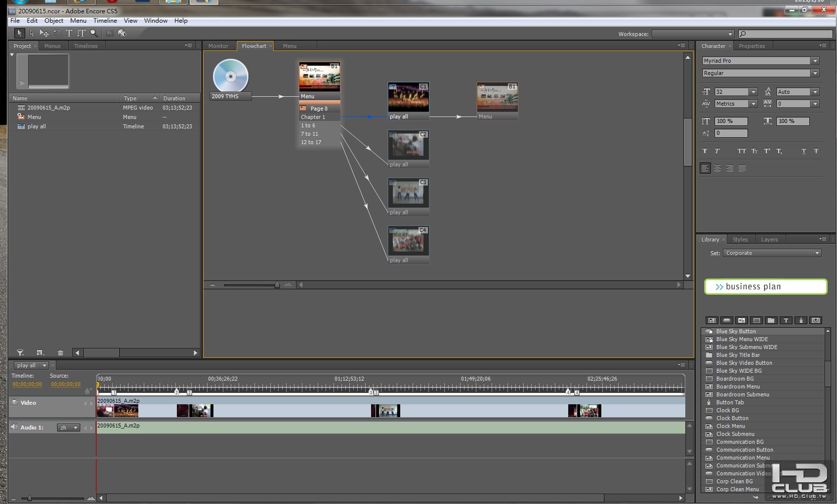Click the Preview disc icon in toolbar
Screen dimensions: 837x504
click(122, 33)
